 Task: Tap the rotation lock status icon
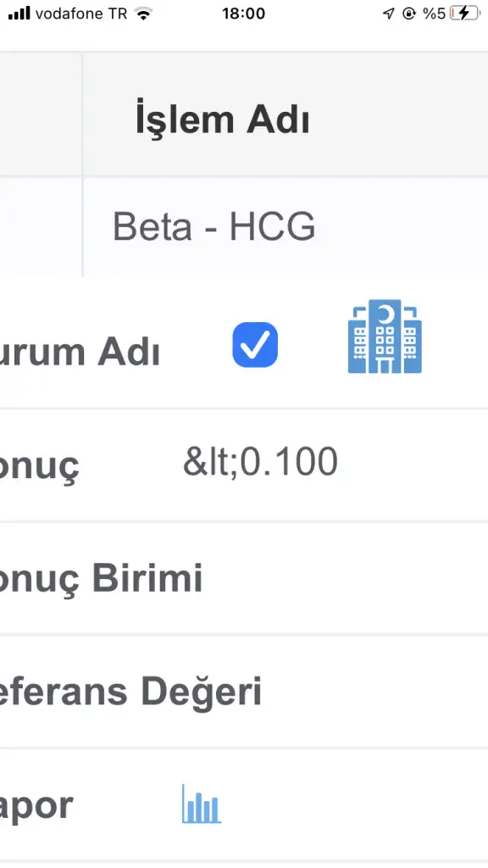[x=409, y=14]
